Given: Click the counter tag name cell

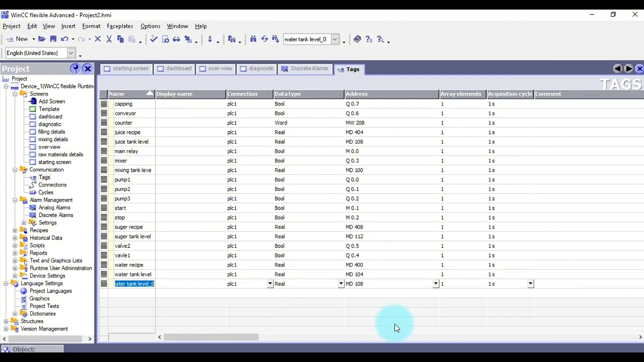Looking at the screenshot, I should [x=132, y=123].
